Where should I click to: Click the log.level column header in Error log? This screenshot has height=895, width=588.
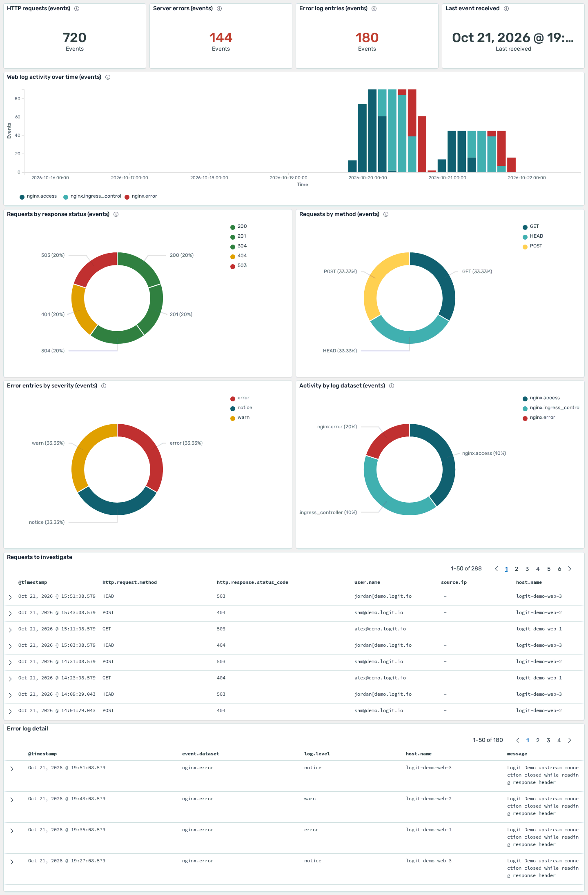coord(317,754)
